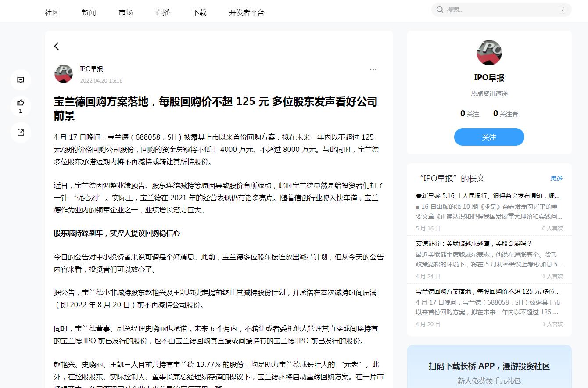588x388 pixels.
Task: Open the IPO早报 author name link
Action: tap(91, 69)
